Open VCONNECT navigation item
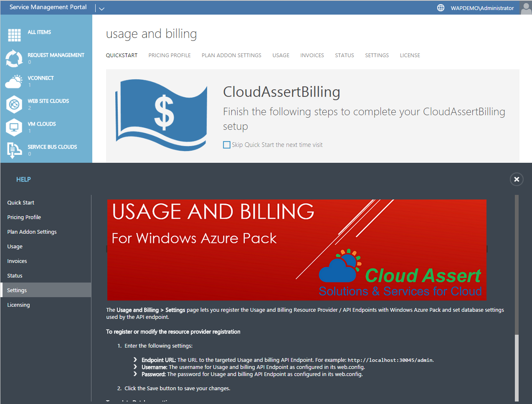The height and width of the screenshot is (404, 532). coord(41,78)
